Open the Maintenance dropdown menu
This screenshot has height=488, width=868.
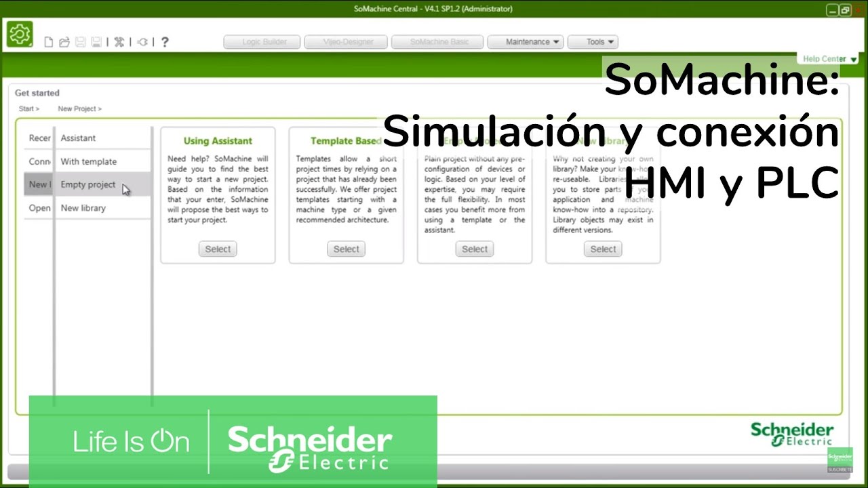(x=526, y=42)
